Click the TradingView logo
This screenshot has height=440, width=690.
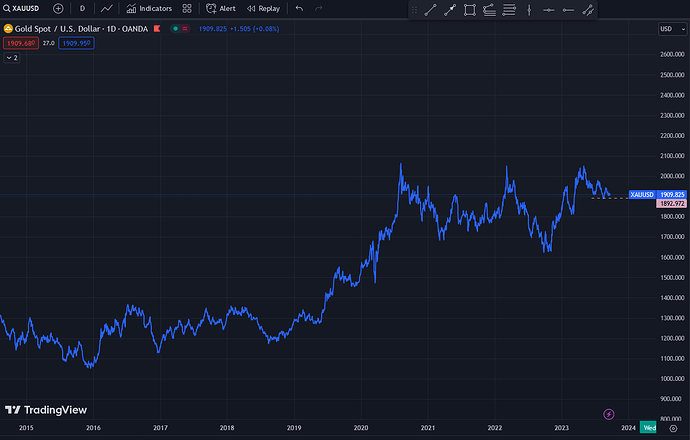46,410
